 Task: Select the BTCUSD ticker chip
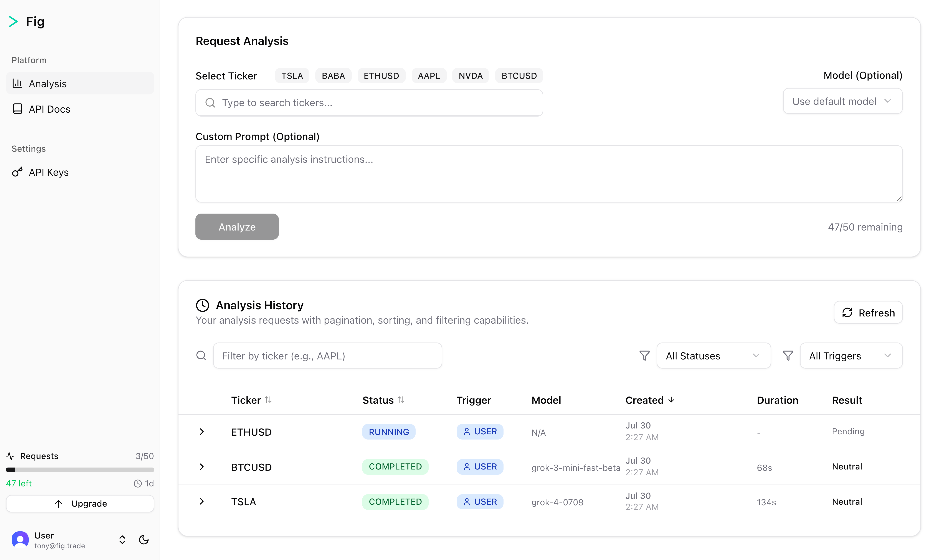(x=519, y=76)
